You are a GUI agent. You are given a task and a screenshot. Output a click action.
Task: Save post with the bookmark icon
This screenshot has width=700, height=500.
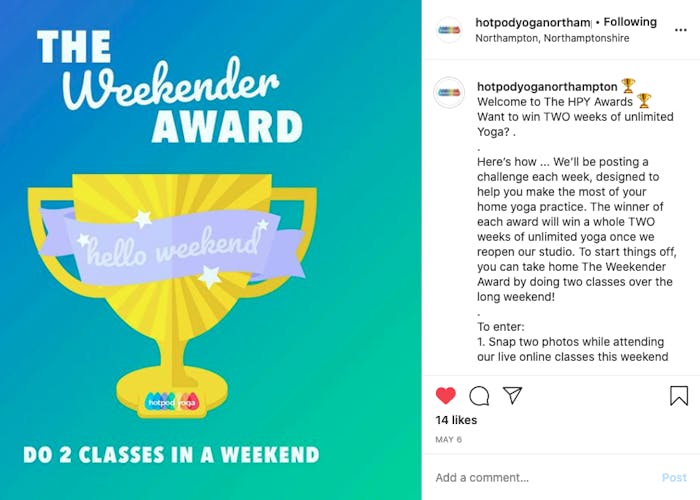(x=679, y=396)
